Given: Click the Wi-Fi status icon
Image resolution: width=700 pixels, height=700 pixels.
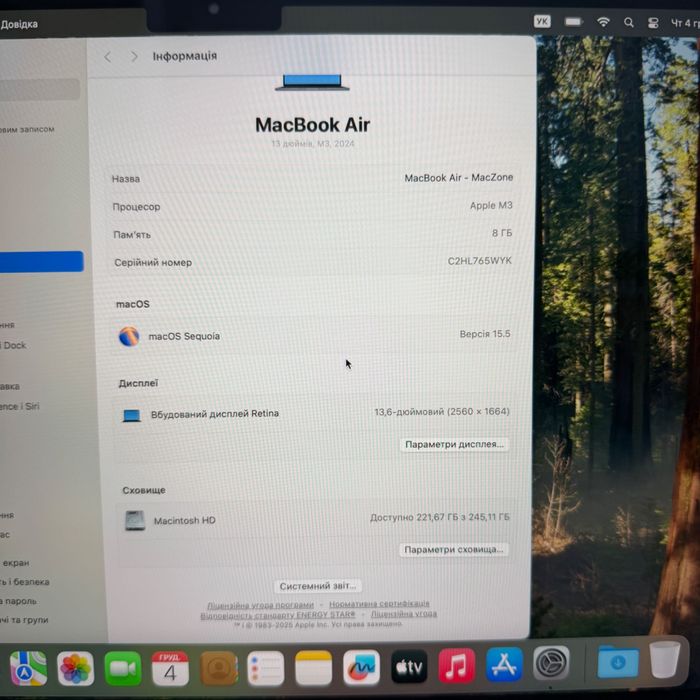Looking at the screenshot, I should [x=603, y=21].
